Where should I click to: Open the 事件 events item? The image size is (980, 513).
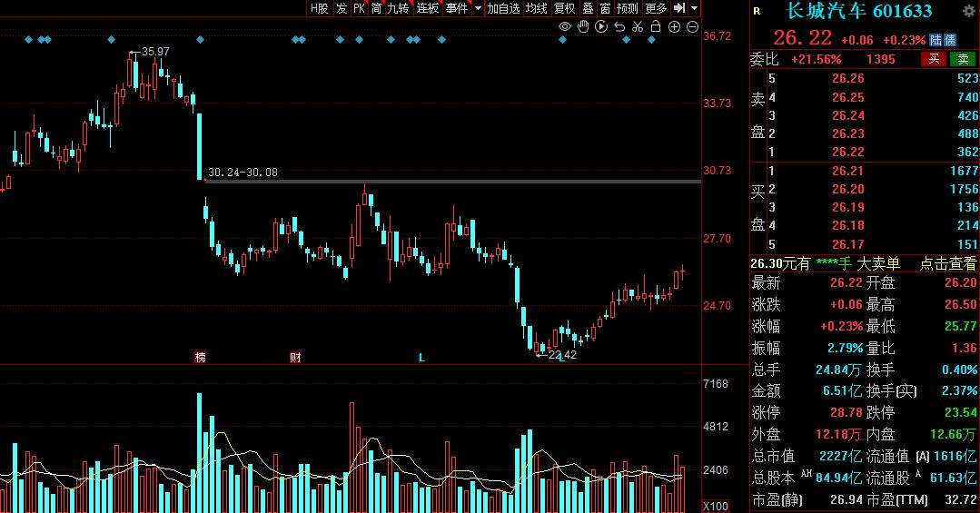457,8
